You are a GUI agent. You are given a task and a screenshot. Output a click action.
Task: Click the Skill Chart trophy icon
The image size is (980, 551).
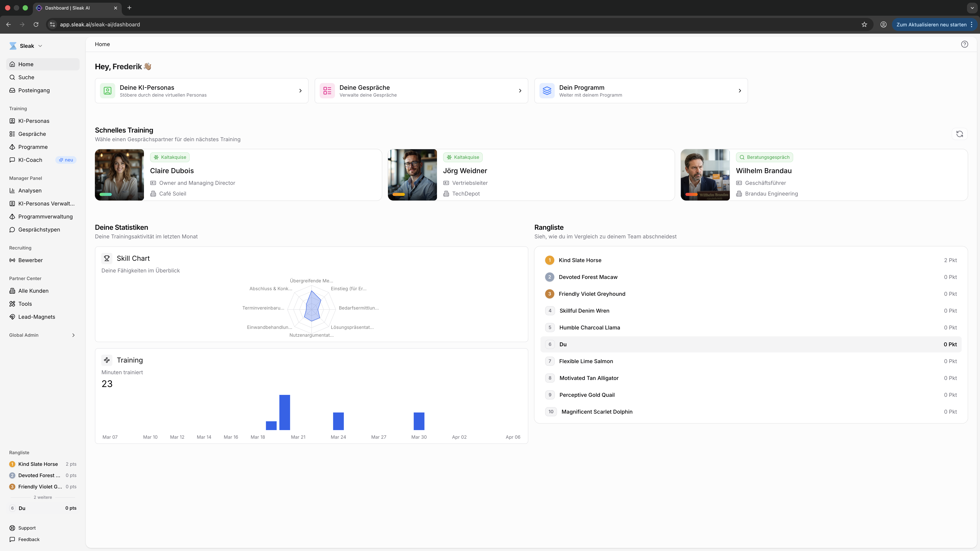pyautogui.click(x=107, y=258)
